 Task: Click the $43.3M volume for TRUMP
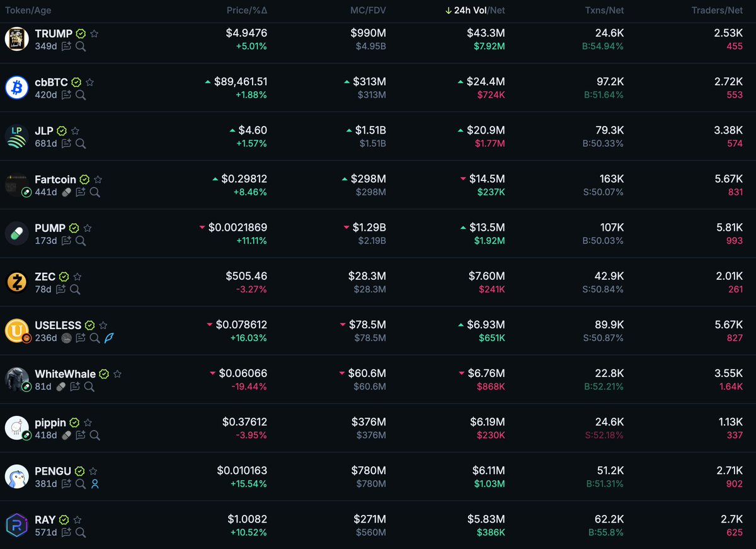tap(486, 33)
